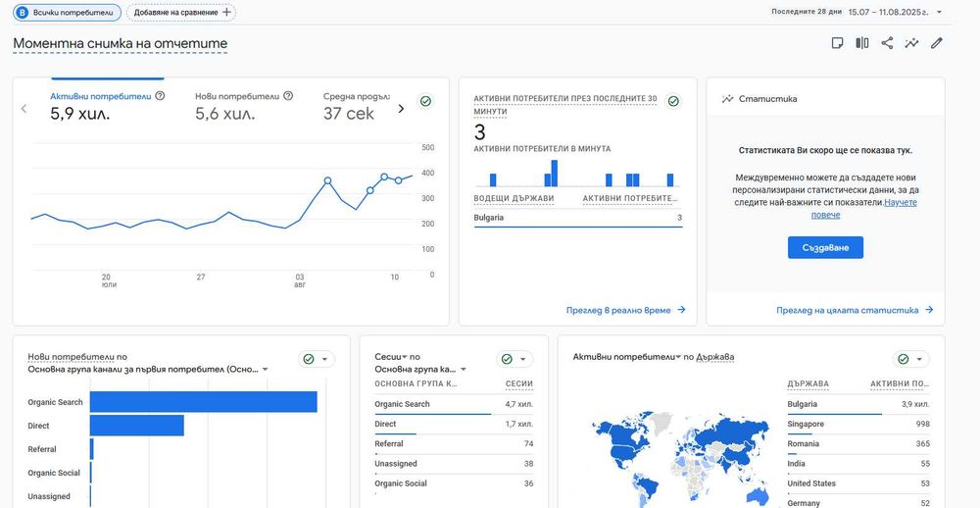Screen dimensions: 980x508
Task: Click the date range 15.07 – 11.08.2025 г.
Action: (x=888, y=12)
